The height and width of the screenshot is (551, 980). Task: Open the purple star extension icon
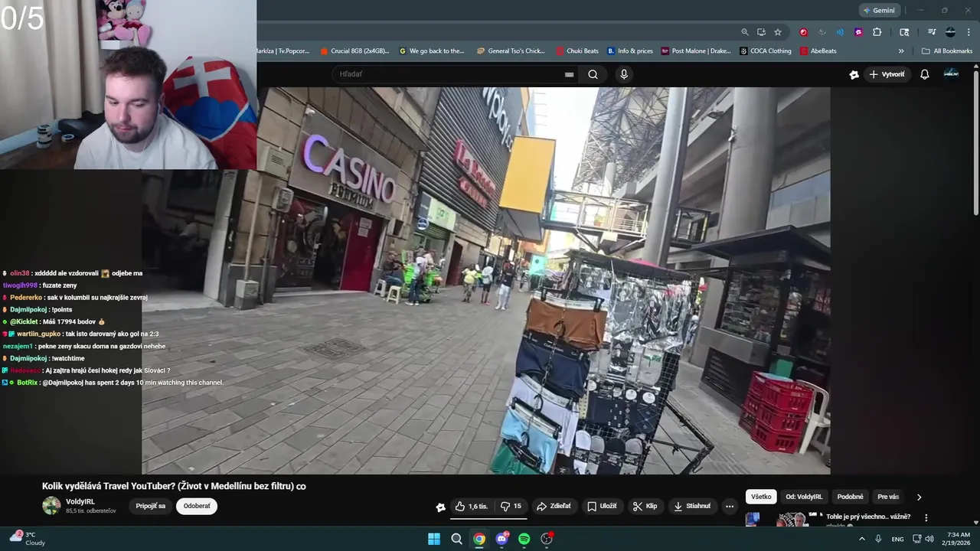(x=858, y=32)
